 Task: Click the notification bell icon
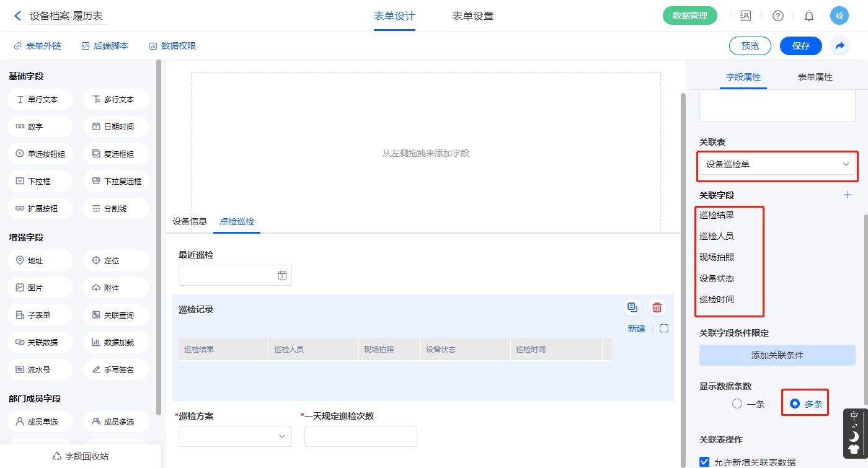[x=809, y=16]
